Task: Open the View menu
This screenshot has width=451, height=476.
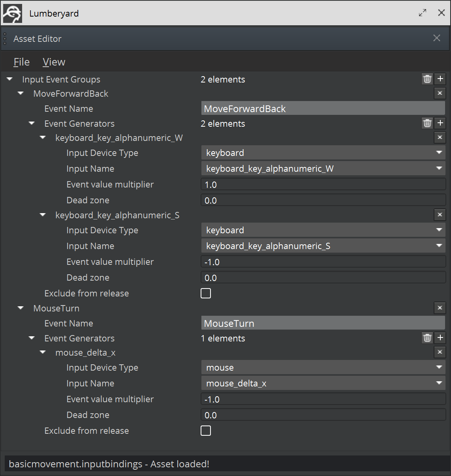Action: click(54, 62)
